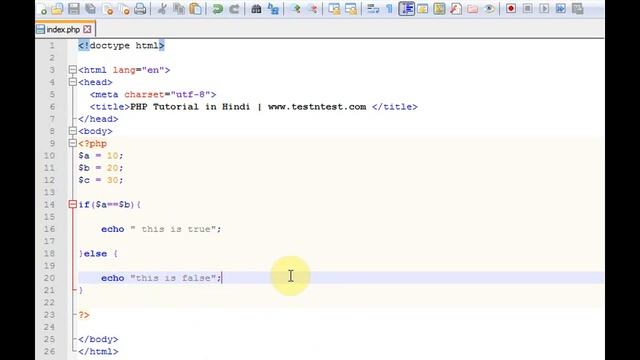The width and height of the screenshot is (640, 360).
Task: Play back the recorded macro
Action: pos(544,9)
